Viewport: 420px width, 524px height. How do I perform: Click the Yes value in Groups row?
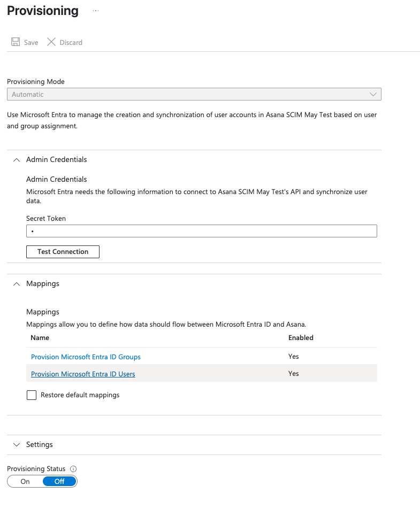[293, 357]
